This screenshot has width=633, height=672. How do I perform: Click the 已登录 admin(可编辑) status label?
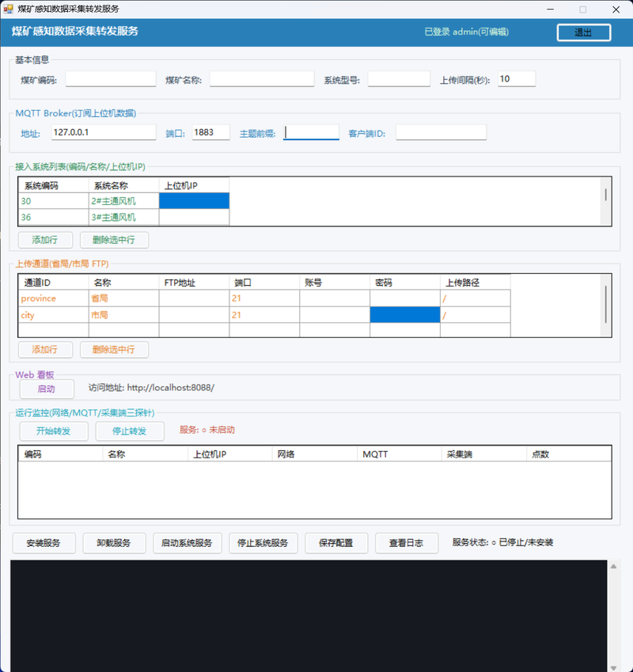pos(466,32)
